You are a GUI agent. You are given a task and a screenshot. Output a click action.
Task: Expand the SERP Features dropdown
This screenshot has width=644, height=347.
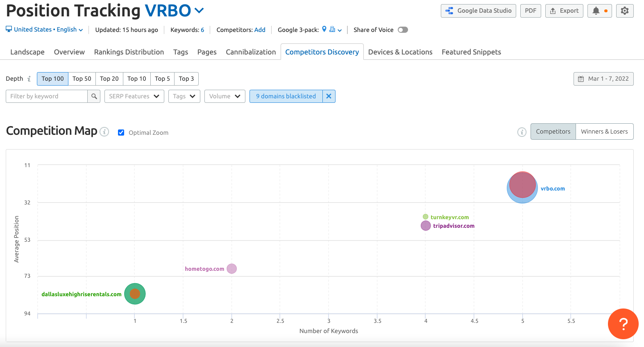pos(134,96)
